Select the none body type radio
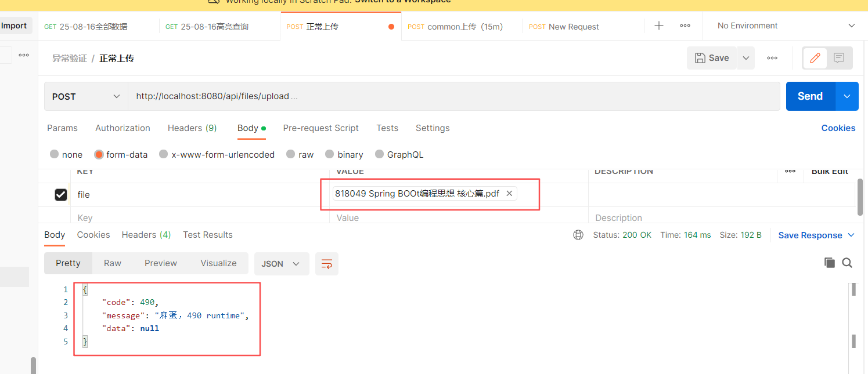Image resolution: width=868 pixels, height=374 pixels. click(x=55, y=154)
